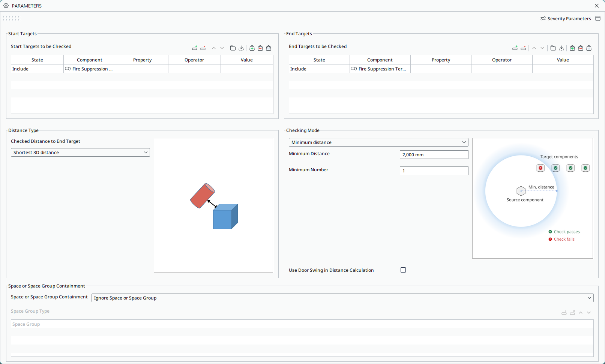Click Component column header in End Targets
The height and width of the screenshot is (364, 605).
click(x=380, y=60)
